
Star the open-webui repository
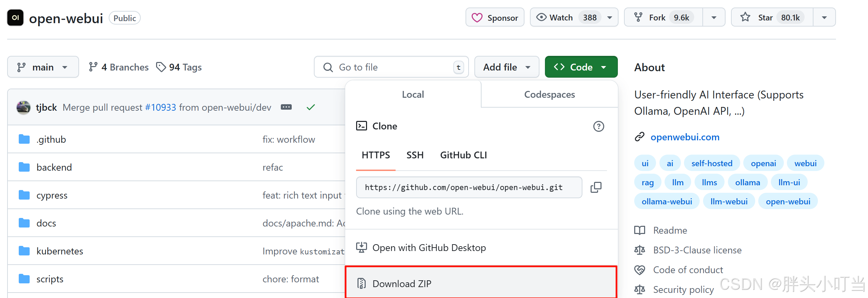click(772, 17)
